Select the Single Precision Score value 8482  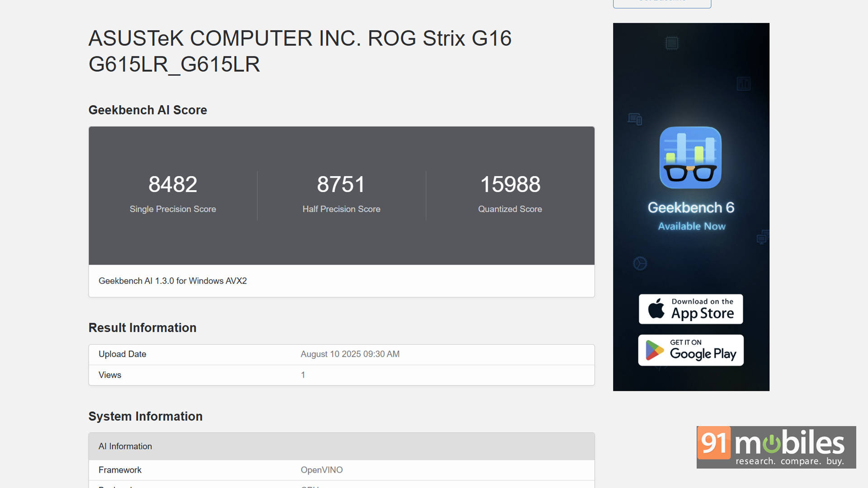point(173,184)
